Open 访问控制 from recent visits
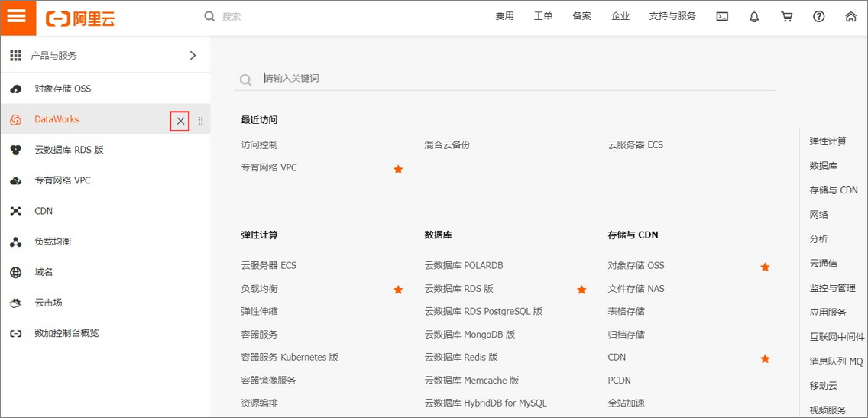This screenshot has width=868, height=418. pos(259,145)
